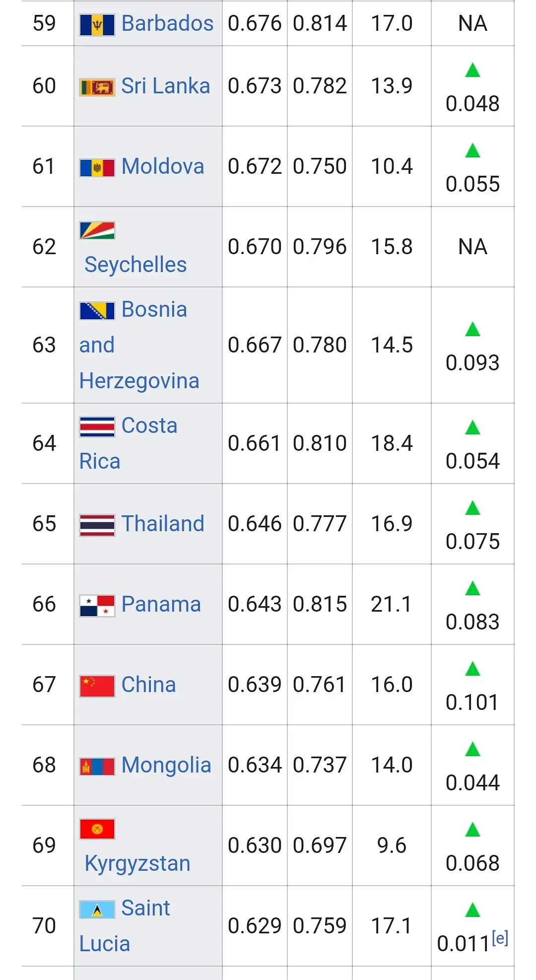Click the green up arrow in China's row
The image size is (536, 980).
[472, 669]
